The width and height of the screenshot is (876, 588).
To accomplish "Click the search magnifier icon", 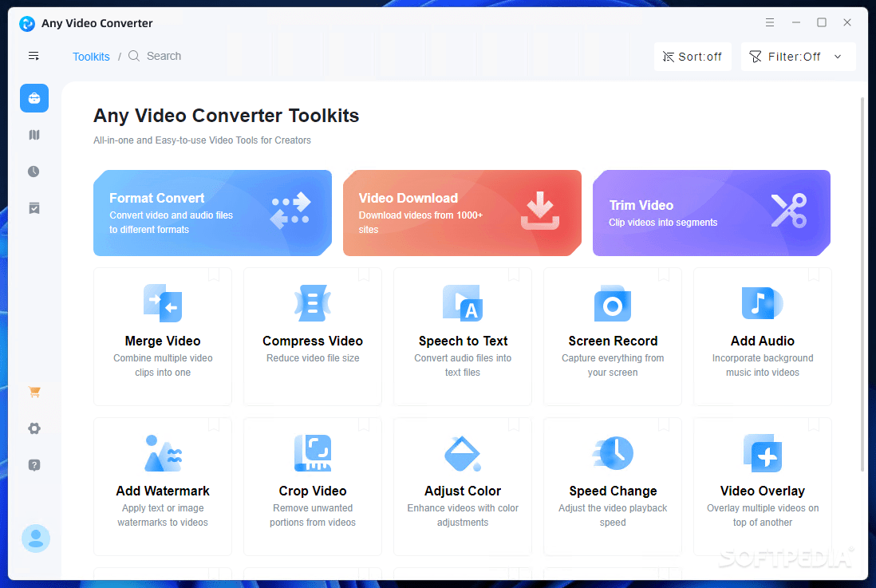I will 134,56.
